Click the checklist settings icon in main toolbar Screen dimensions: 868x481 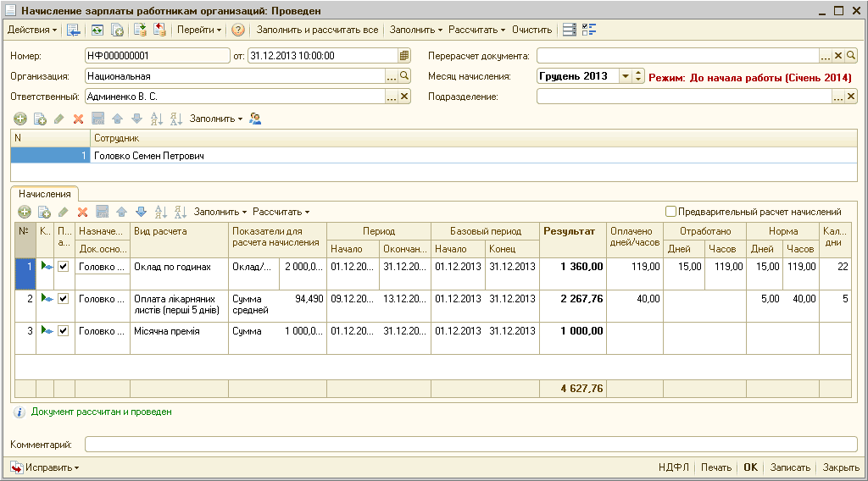pos(589,30)
